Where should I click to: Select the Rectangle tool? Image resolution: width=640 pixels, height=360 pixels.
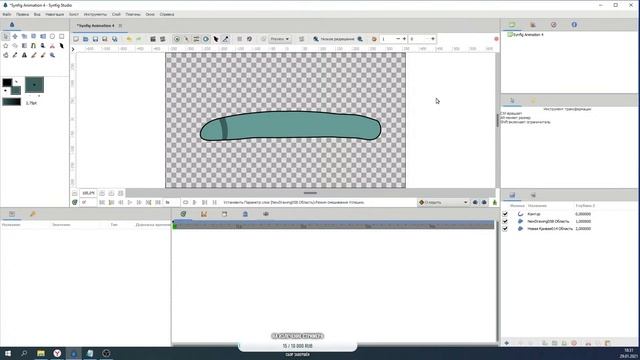point(62,36)
